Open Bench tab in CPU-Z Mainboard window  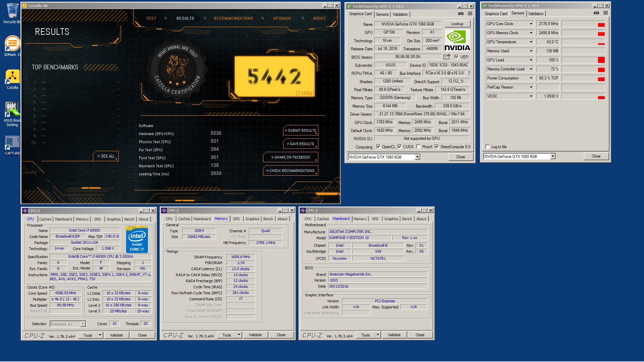click(407, 219)
